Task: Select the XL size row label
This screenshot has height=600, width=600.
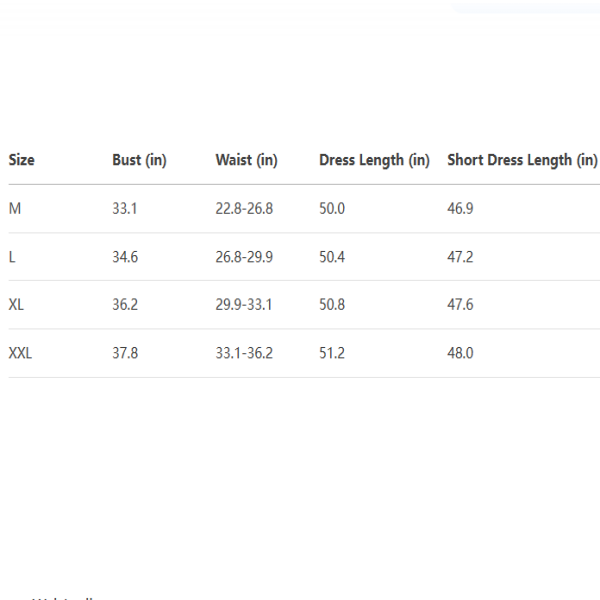Action: pyautogui.click(x=16, y=305)
